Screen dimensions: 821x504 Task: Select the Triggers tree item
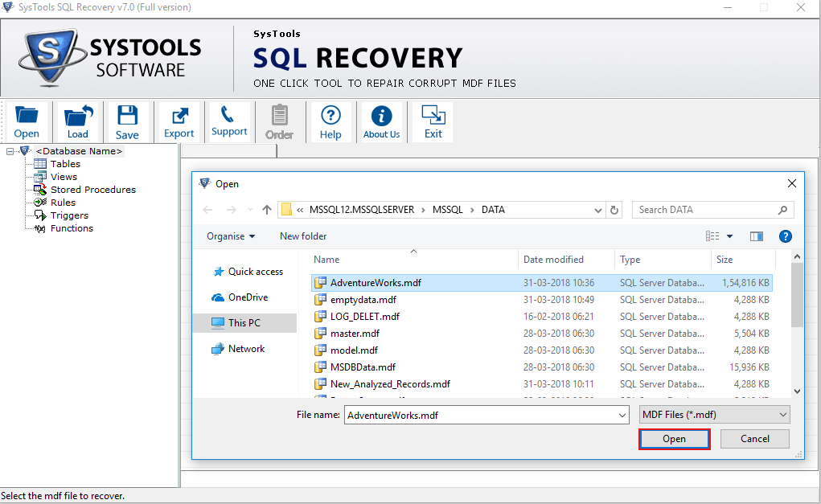(69, 215)
